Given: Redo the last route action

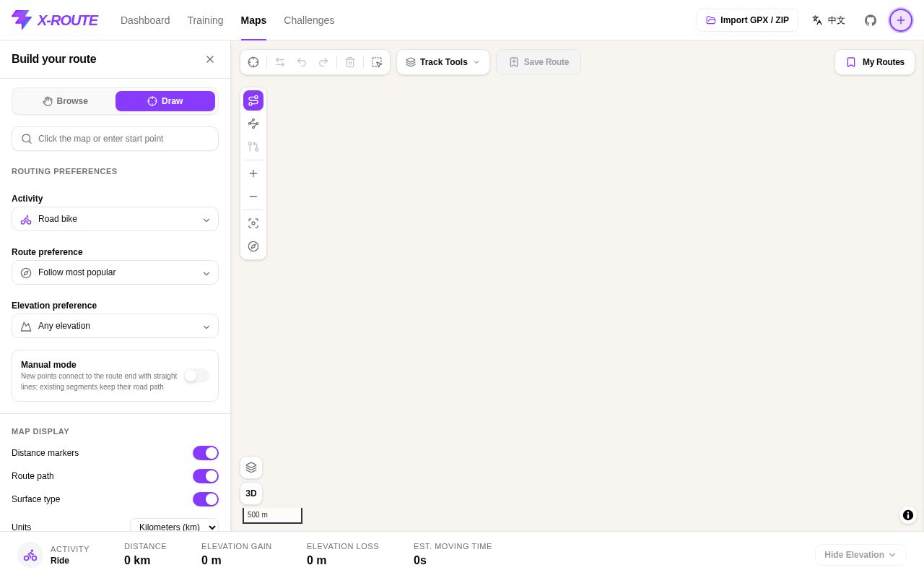Looking at the screenshot, I should [x=323, y=62].
